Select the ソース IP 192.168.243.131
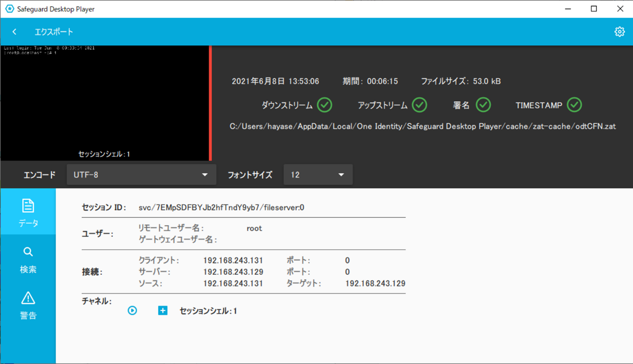The width and height of the screenshot is (633, 364). (x=233, y=284)
